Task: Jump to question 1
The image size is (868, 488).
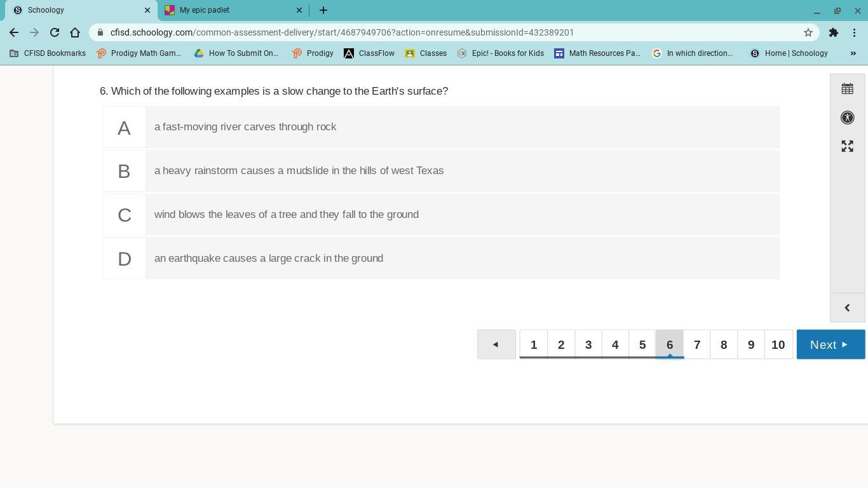Action: click(534, 344)
